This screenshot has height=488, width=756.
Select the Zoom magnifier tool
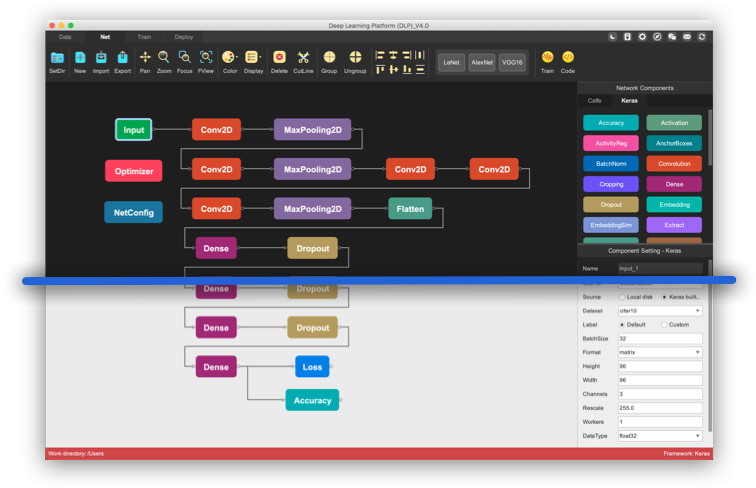[x=164, y=57]
